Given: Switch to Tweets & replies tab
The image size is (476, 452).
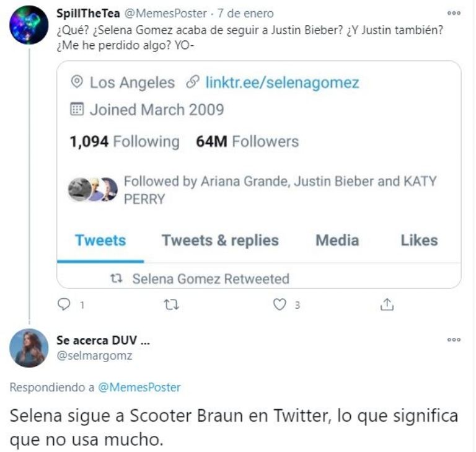Looking at the screenshot, I should [x=220, y=241].
